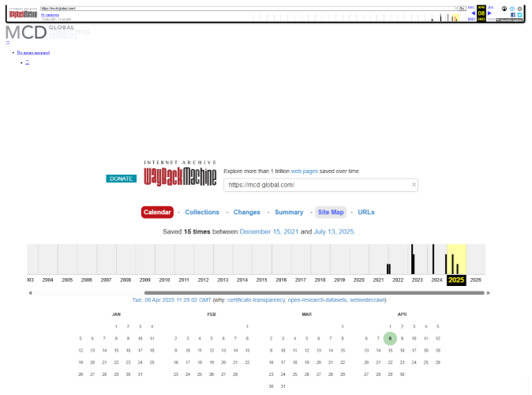Click the small box link under the MCD logo
This screenshot has height=395, width=532.
tap(8, 43)
